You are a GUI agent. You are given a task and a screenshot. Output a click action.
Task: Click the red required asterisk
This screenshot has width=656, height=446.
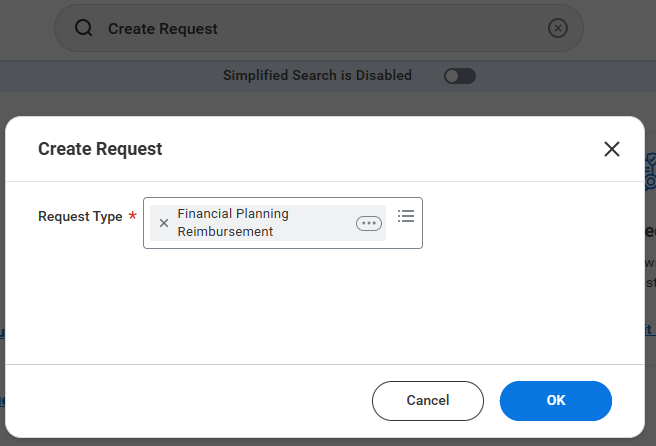point(133,216)
